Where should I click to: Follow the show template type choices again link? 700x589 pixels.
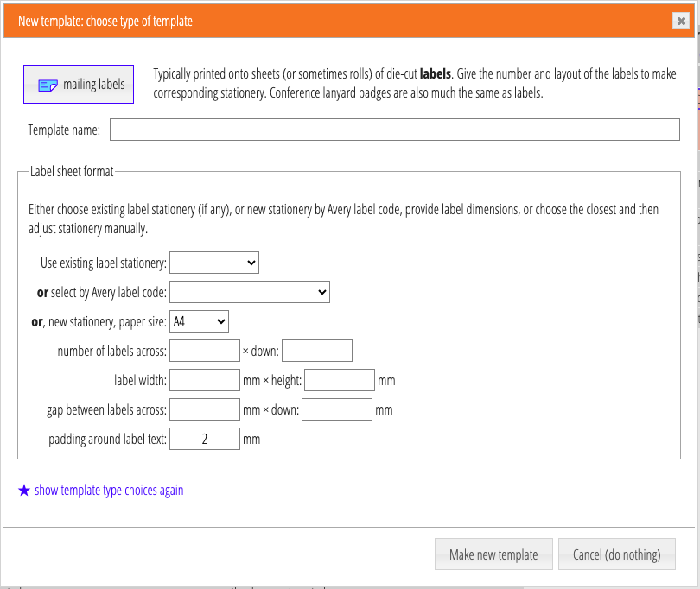(x=109, y=491)
